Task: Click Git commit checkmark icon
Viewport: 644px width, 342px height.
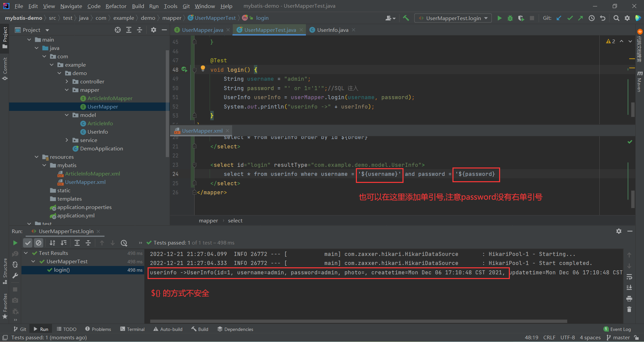Action: [x=570, y=18]
